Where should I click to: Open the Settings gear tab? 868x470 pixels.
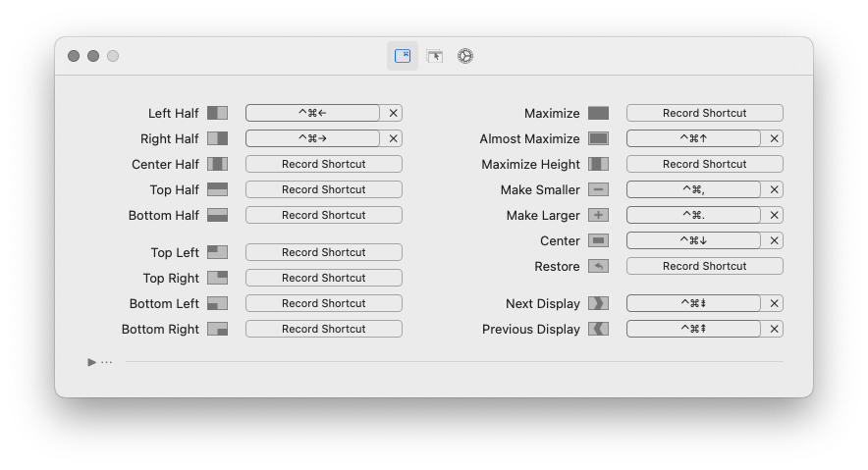465,56
